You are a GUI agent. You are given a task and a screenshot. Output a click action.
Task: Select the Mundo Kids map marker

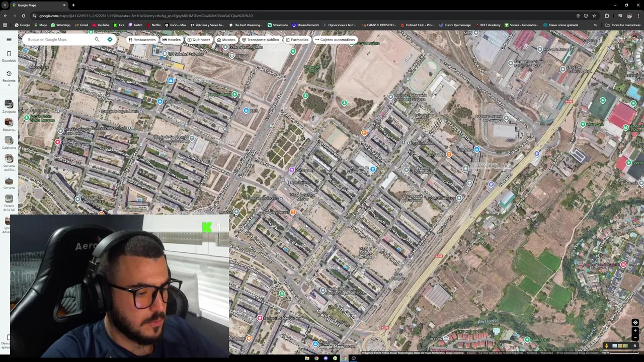[x=315, y=344]
